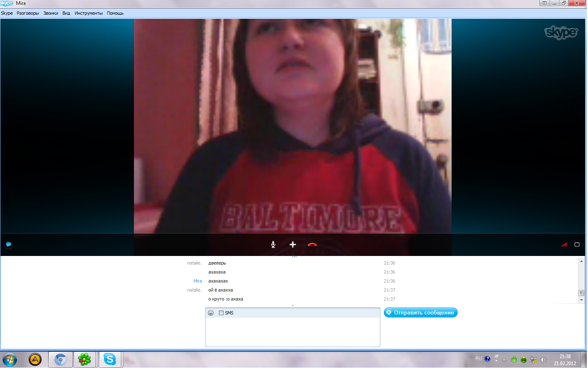588x368 pixels.
Task: Click the resize handle above chat
Action: tap(294, 257)
